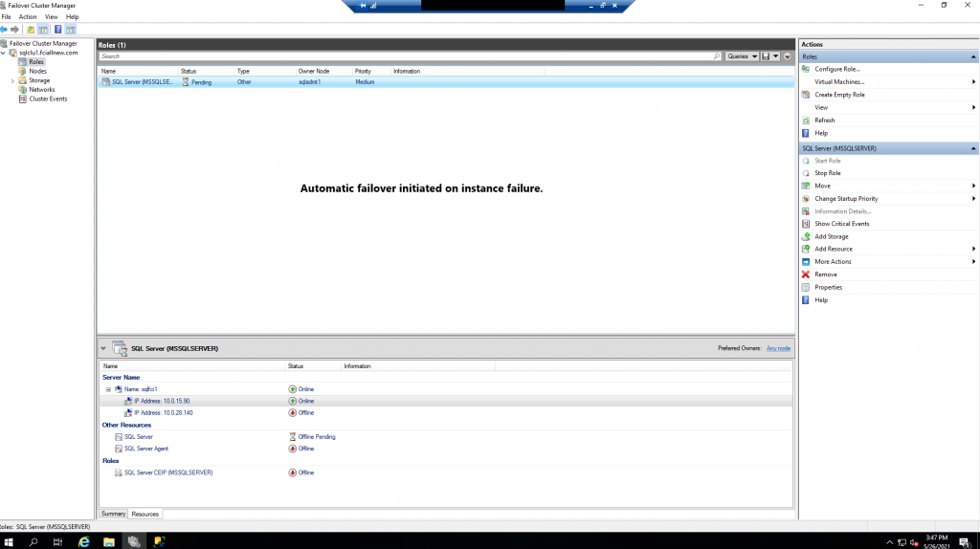This screenshot has height=549, width=980.
Task: Click Stop Role action
Action: [828, 173]
